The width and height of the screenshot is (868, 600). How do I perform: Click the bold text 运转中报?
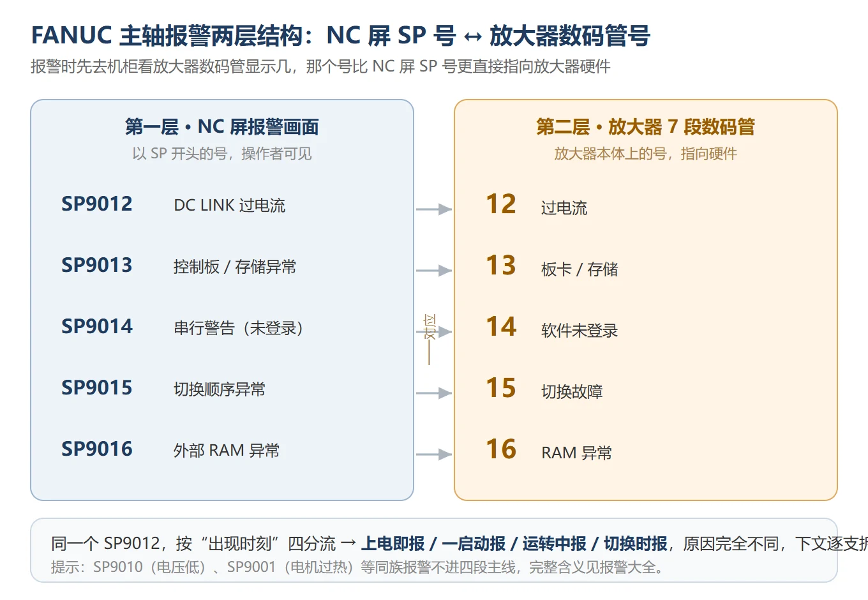(x=555, y=544)
